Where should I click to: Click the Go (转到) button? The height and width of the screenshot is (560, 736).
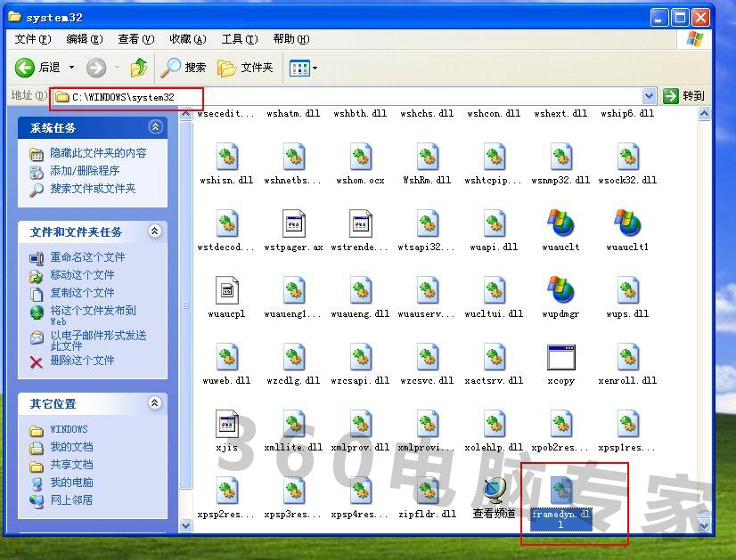pyautogui.click(x=684, y=96)
